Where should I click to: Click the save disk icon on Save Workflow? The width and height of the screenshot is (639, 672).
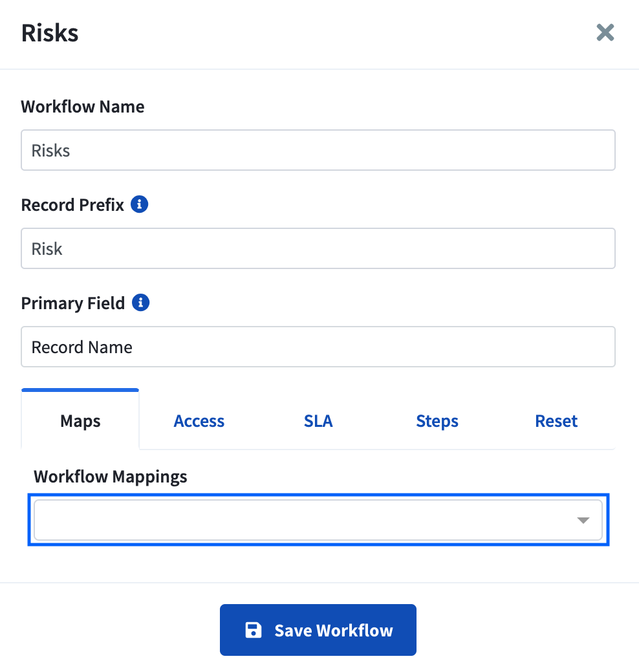click(253, 629)
